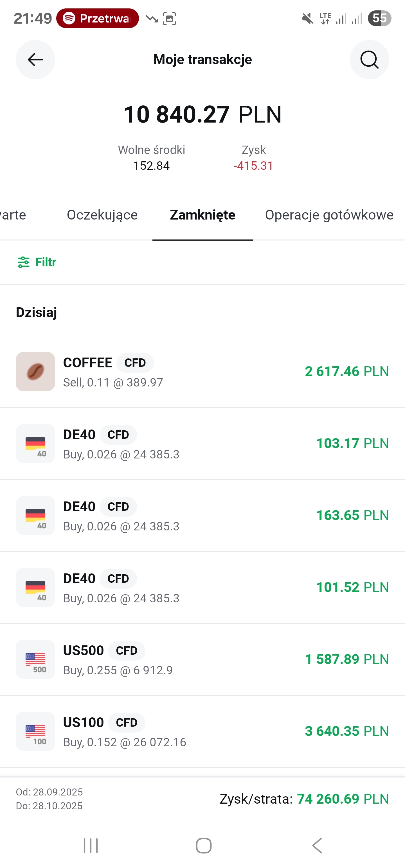The height and width of the screenshot is (868, 405).
Task: Select the Zamknięte tab
Action: coord(202,215)
